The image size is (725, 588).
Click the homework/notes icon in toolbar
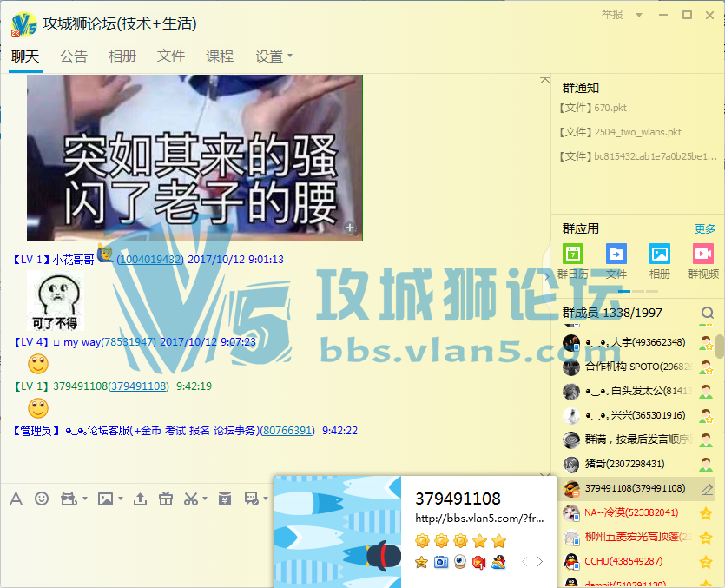click(225, 499)
